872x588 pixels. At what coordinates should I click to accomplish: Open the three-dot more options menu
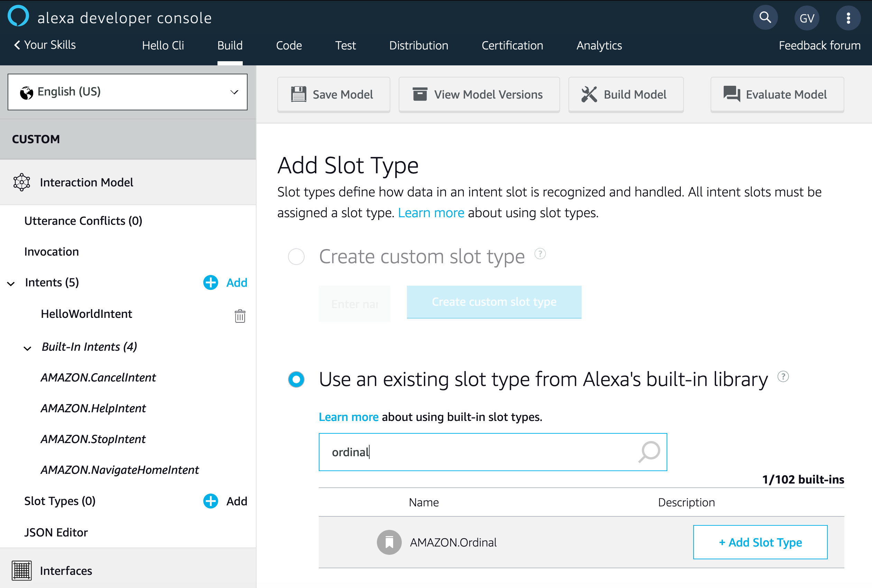(848, 18)
